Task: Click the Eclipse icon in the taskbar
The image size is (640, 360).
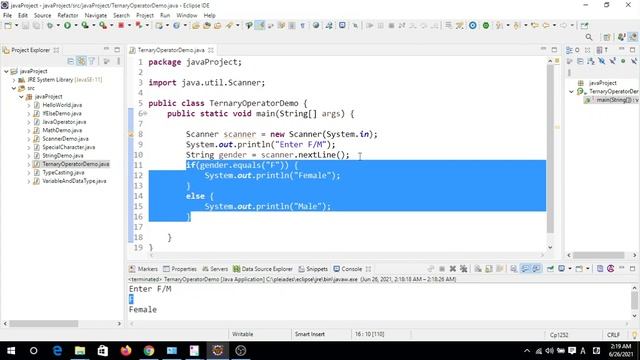Action: [218, 350]
